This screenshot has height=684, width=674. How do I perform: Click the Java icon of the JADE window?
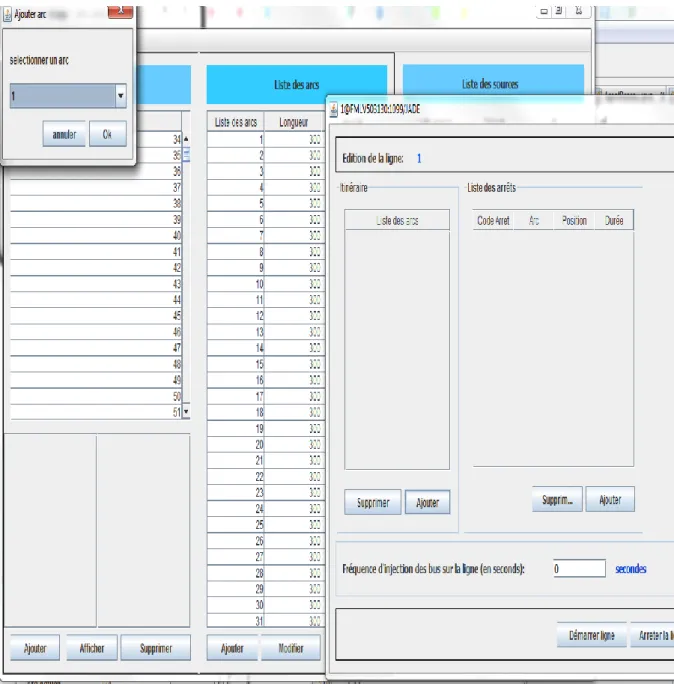click(334, 109)
